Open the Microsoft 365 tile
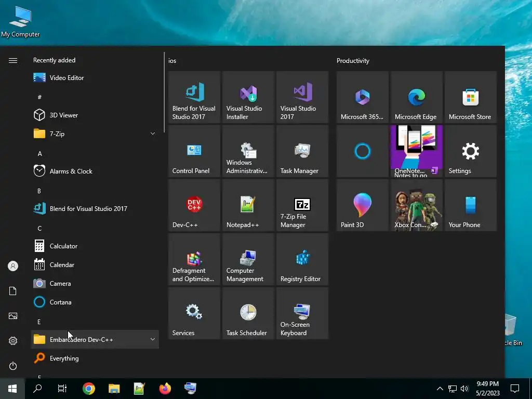Screen dimensions: 532x399 [362, 97]
